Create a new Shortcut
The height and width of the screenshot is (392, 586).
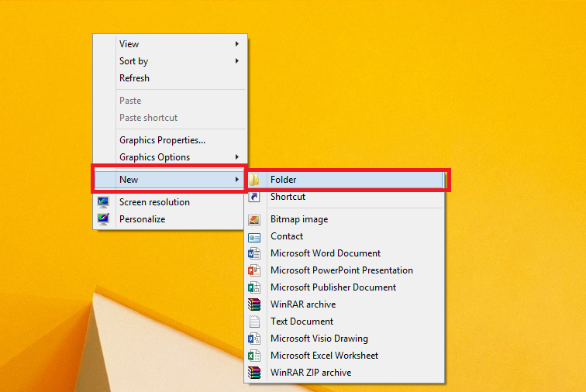[x=345, y=197]
